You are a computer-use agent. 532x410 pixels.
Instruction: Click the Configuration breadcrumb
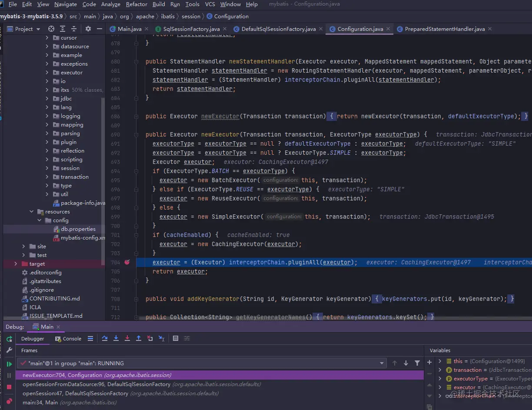point(227,16)
